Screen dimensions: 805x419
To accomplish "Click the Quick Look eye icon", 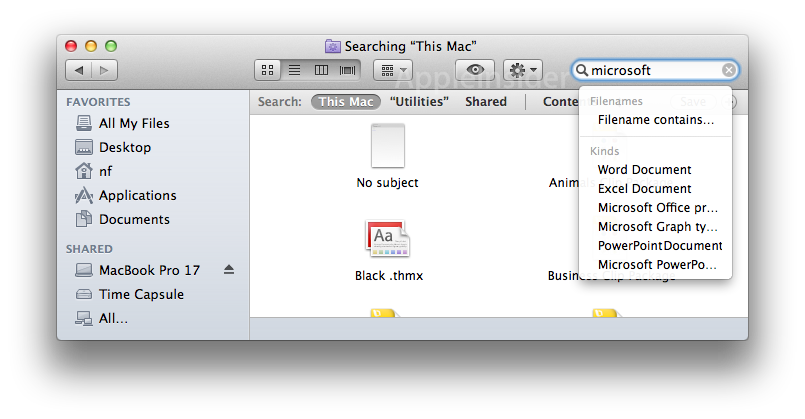I will 475,70.
